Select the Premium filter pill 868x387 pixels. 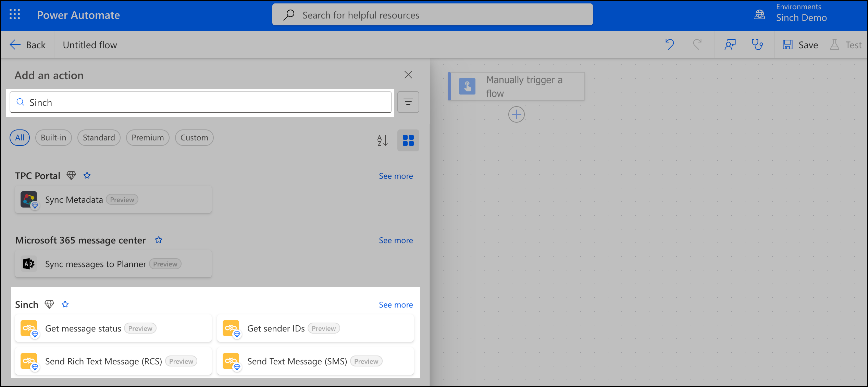148,138
